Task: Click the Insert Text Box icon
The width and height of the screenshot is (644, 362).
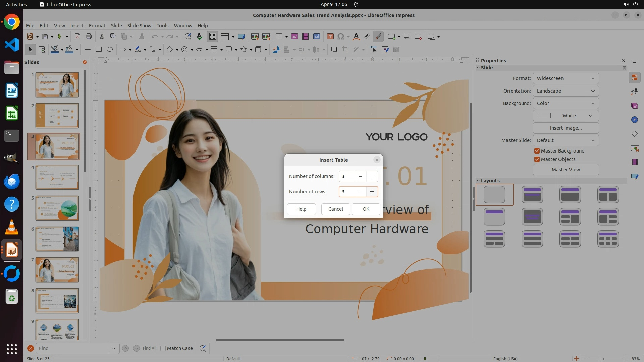Action: pyautogui.click(x=330, y=37)
